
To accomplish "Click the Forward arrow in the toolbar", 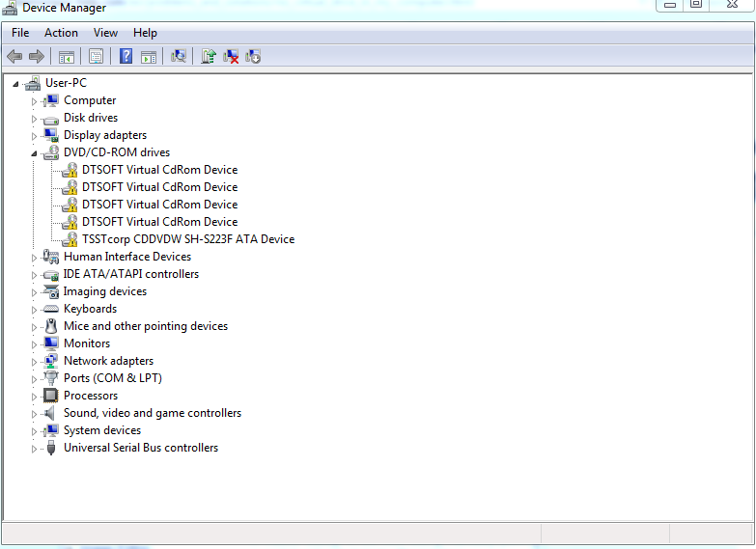I will click(x=37, y=56).
